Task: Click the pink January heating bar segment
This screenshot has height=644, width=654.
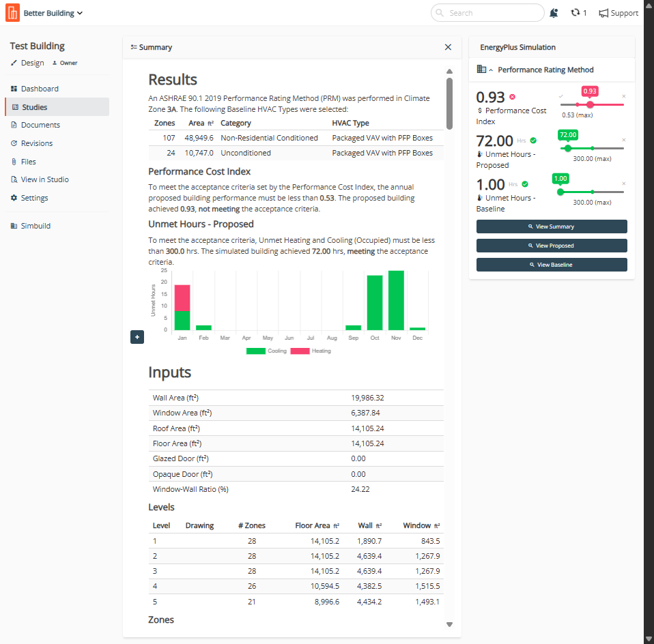Action: 182,297
